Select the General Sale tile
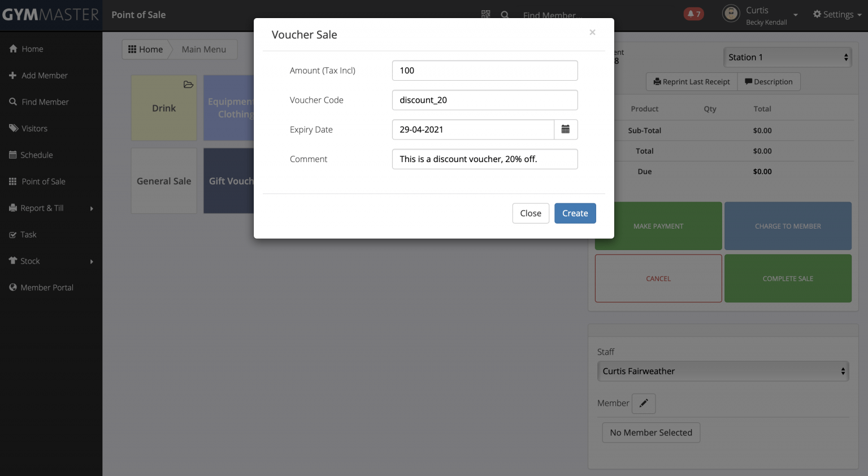This screenshot has width=868, height=476. (x=164, y=181)
